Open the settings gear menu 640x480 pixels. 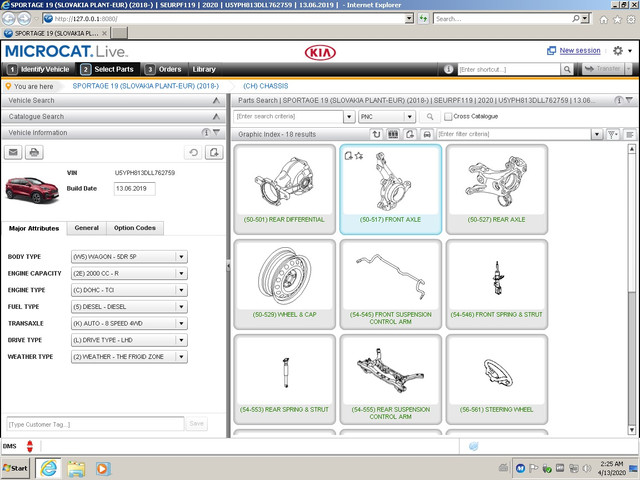tap(618, 51)
